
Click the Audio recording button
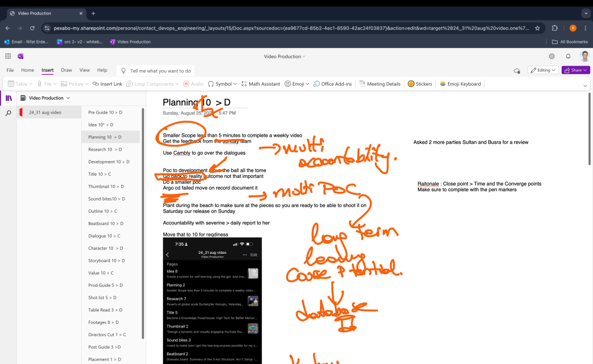[193, 84]
